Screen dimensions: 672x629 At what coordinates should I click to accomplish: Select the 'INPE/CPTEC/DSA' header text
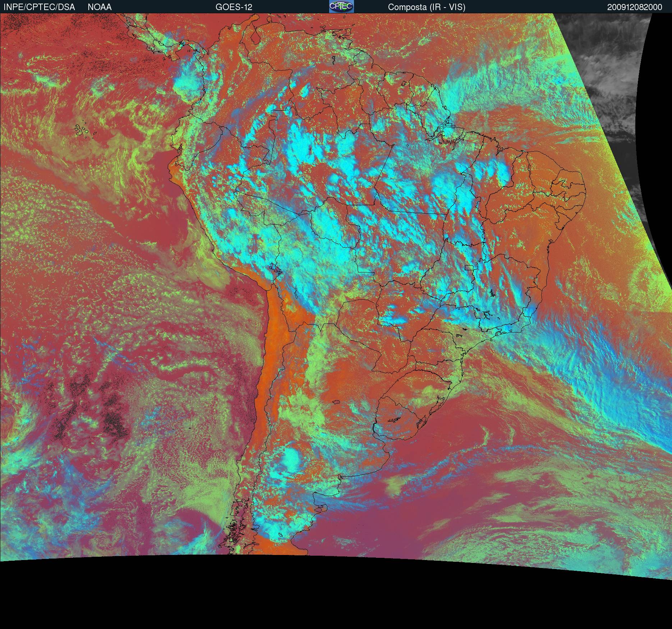click(x=39, y=7)
